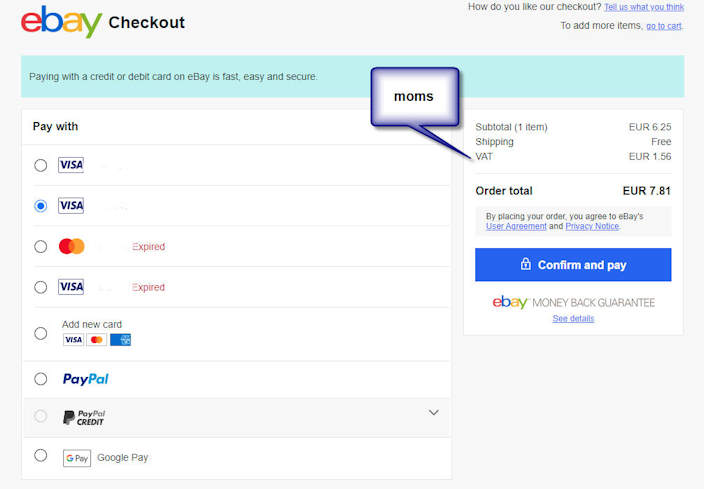Click the Subtotal (1 item) label

click(x=511, y=127)
